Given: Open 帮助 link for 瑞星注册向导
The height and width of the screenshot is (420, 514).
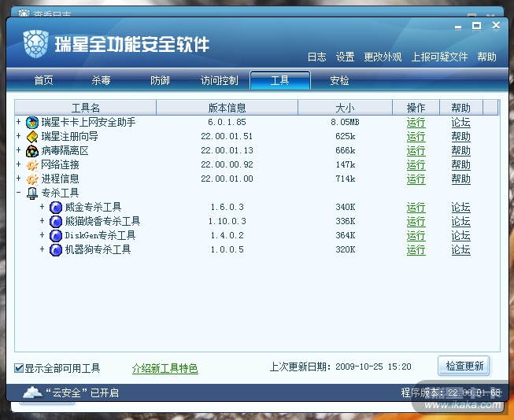Looking at the screenshot, I should tap(461, 137).
